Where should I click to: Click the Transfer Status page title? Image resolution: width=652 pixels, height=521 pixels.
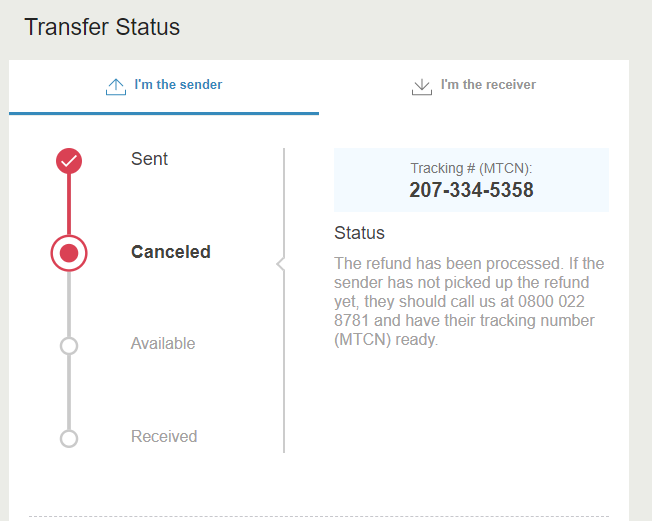[102, 27]
